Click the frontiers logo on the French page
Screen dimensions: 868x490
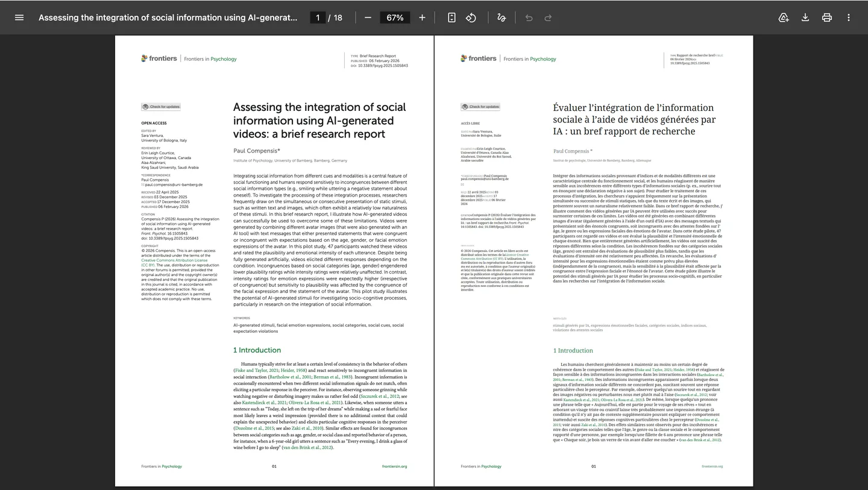(479, 58)
